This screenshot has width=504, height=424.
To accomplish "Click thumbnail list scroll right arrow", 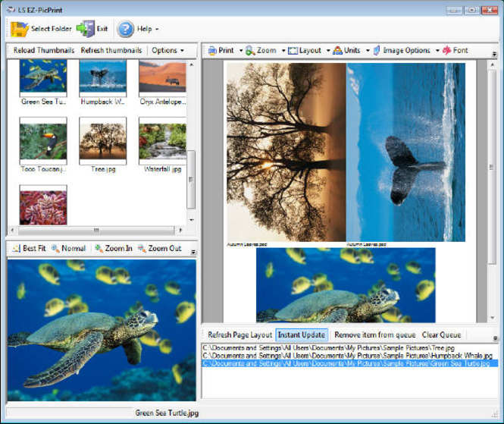I will click(x=180, y=231).
